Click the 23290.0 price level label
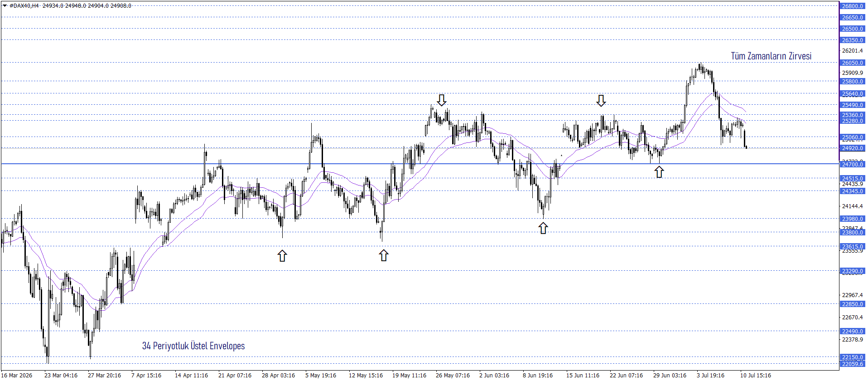Screen dimensions: 868x381 pos(853,271)
